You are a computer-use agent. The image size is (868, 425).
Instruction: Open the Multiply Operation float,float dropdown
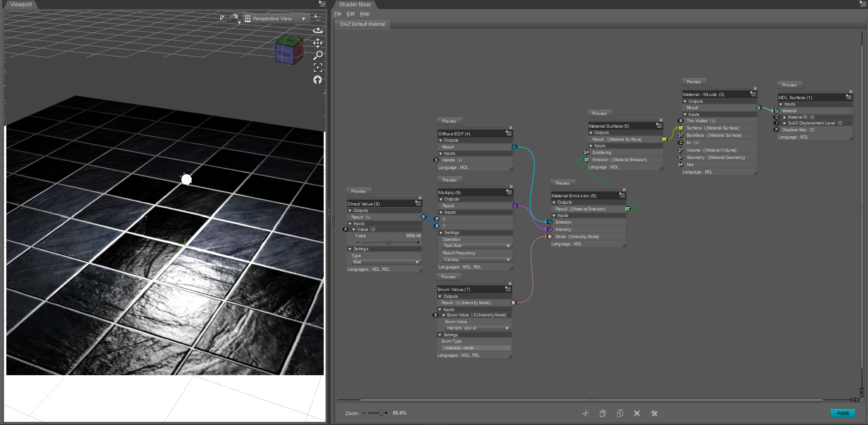click(x=476, y=246)
